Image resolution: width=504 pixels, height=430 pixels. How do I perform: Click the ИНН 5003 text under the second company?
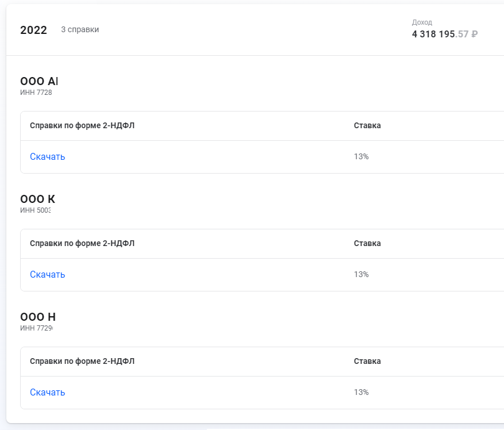coord(35,210)
